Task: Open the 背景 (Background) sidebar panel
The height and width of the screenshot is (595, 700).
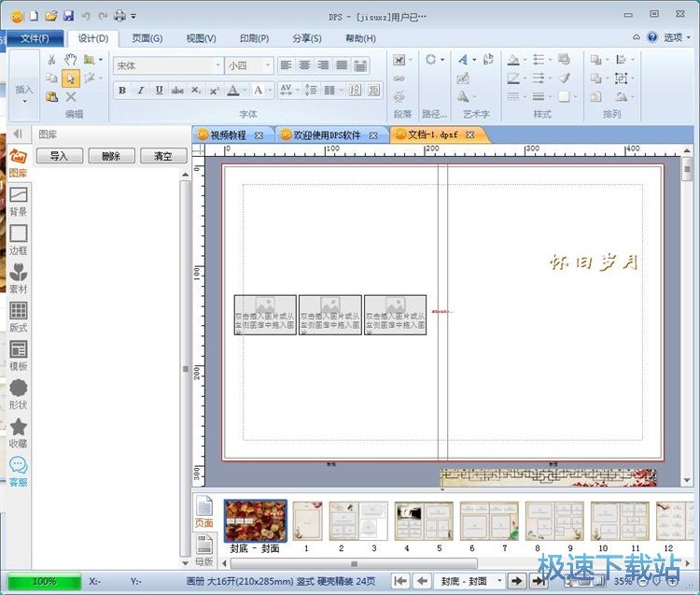Action: [x=18, y=200]
